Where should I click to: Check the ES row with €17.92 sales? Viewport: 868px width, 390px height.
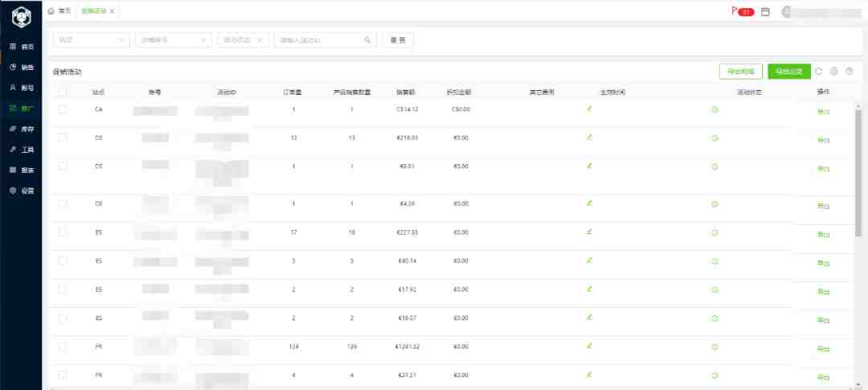click(x=62, y=289)
